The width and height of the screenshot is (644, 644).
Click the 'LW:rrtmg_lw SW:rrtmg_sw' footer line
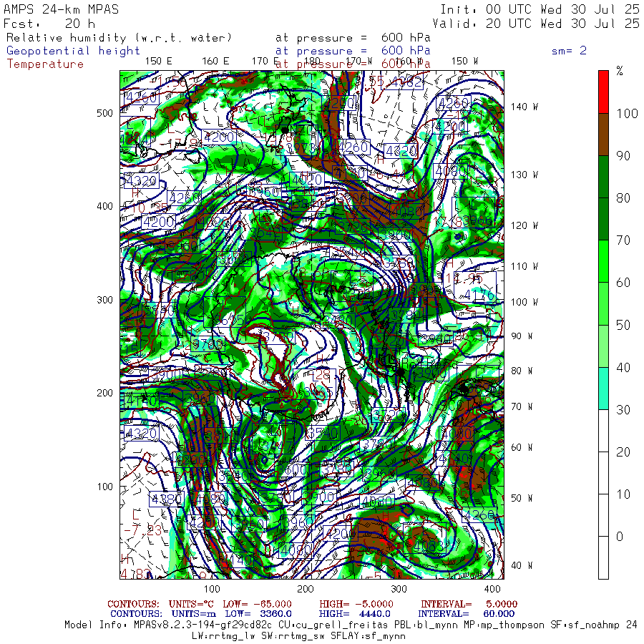tap(298, 636)
